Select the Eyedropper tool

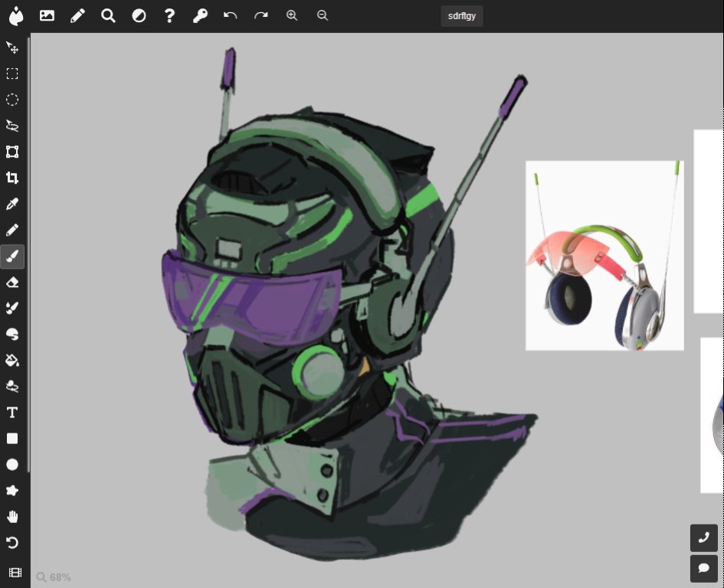(x=12, y=204)
